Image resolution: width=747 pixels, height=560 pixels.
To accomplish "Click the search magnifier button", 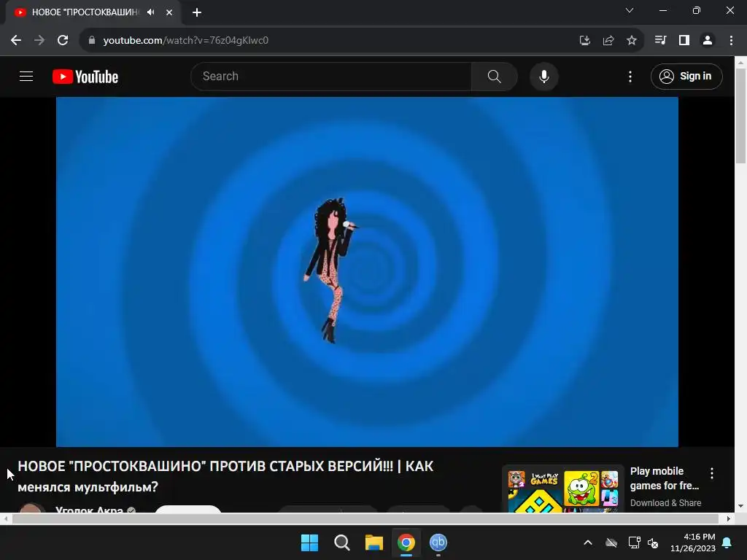I will [x=494, y=76].
